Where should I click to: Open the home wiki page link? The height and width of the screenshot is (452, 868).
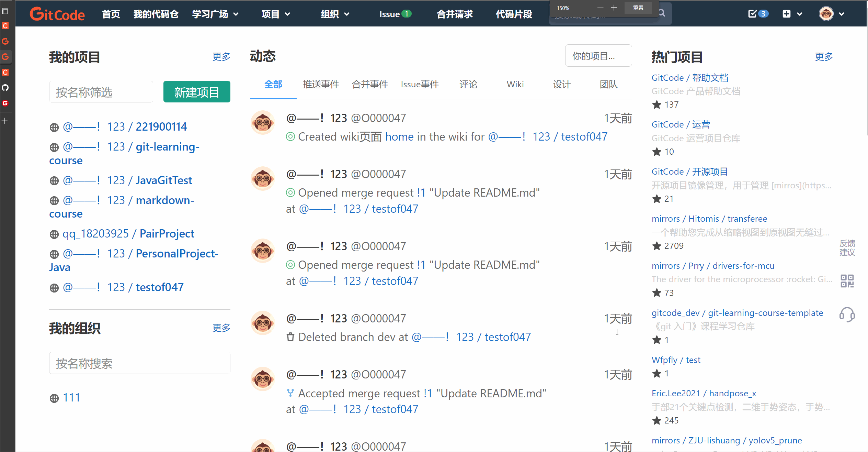click(399, 137)
